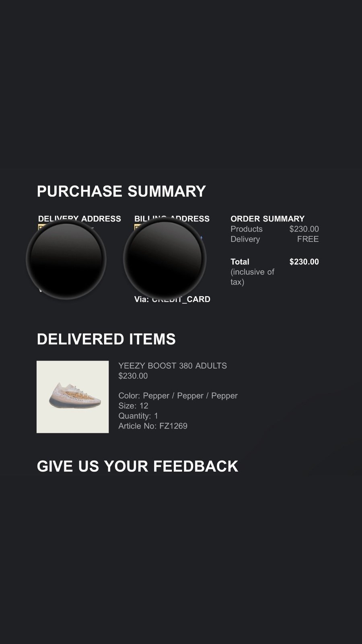Click the item price under product title
362x644 pixels.
133,376
